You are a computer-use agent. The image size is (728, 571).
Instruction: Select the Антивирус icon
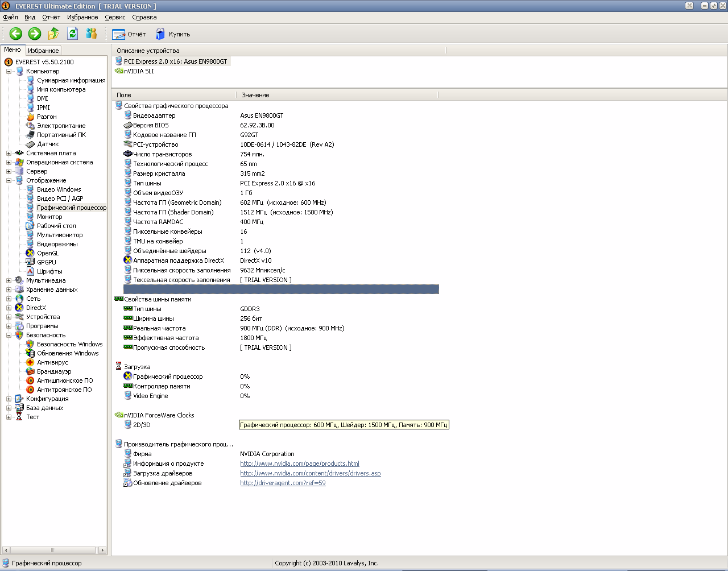(x=31, y=362)
